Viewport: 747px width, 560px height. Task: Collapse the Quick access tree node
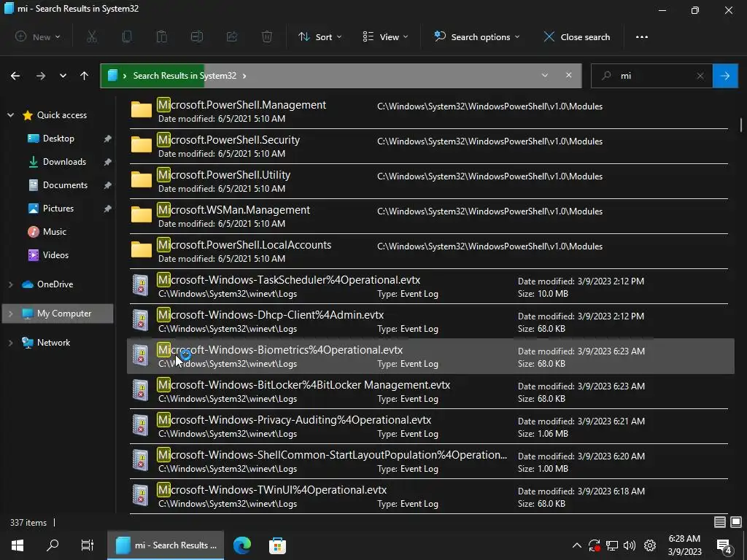point(10,115)
